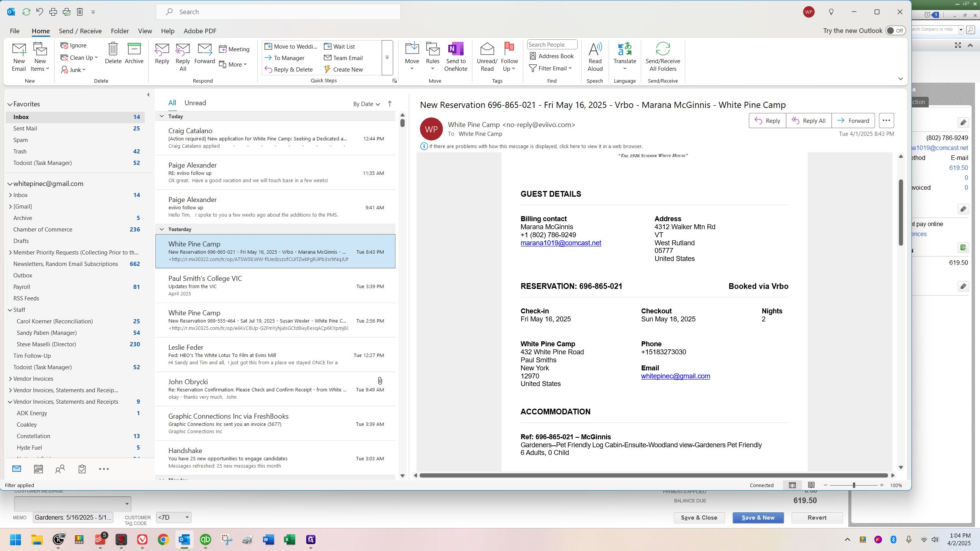The width and height of the screenshot is (980, 551).
Task: Open more actions ellipsis in reading pane
Action: click(886, 121)
